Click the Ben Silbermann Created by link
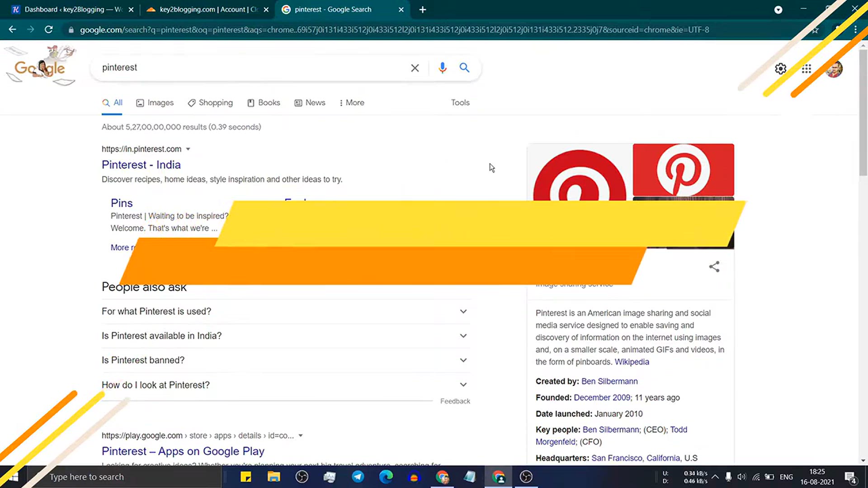Image resolution: width=868 pixels, height=488 pixels. pos(609,381)
